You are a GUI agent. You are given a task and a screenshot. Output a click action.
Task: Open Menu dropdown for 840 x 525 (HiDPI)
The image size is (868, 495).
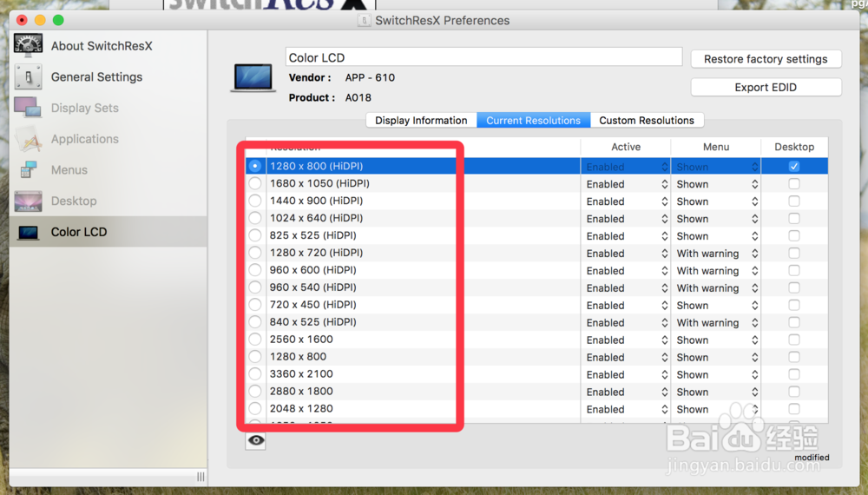tap(717, 322)
